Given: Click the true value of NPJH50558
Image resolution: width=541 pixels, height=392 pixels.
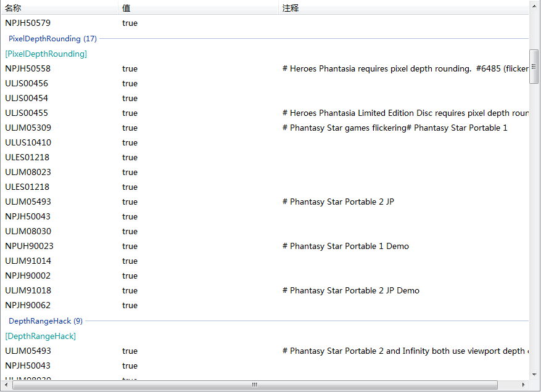Looking at the screenshot, I should click(130, 68).
